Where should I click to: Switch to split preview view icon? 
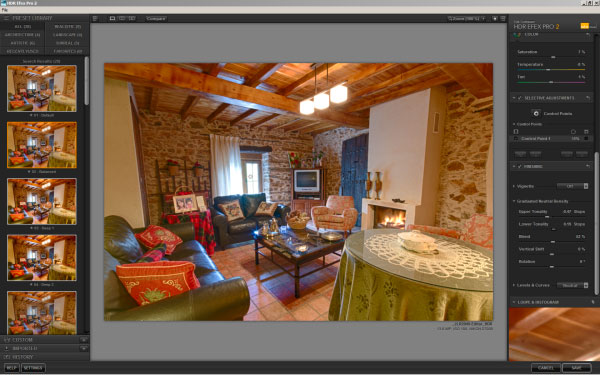[x=122, y=18]
